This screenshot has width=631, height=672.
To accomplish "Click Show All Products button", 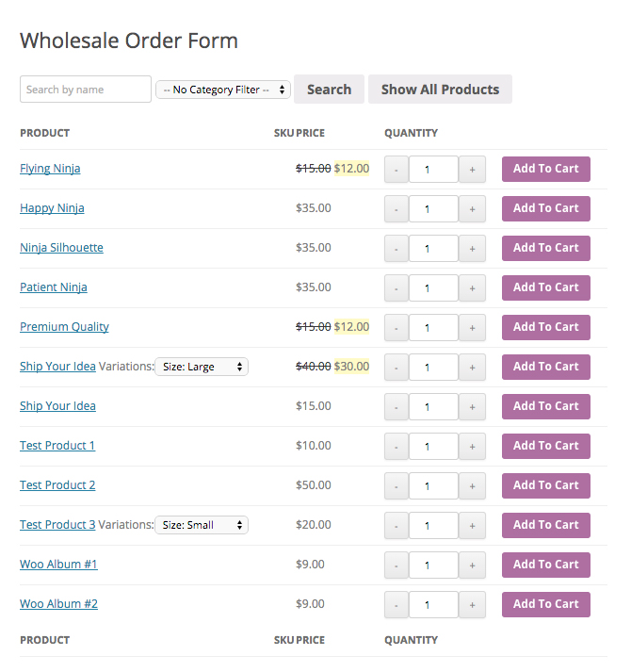I will click(x=440, y=90).
